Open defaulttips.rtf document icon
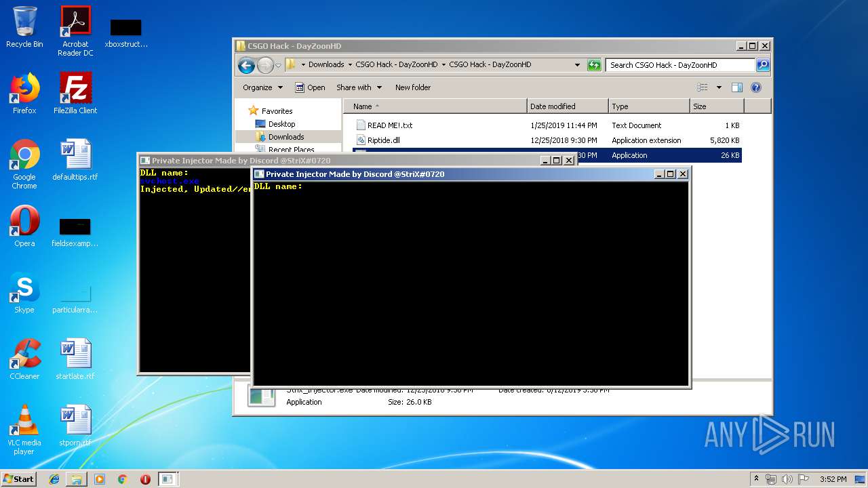Screen dimensions: 868x488 [x=75, y=160]
